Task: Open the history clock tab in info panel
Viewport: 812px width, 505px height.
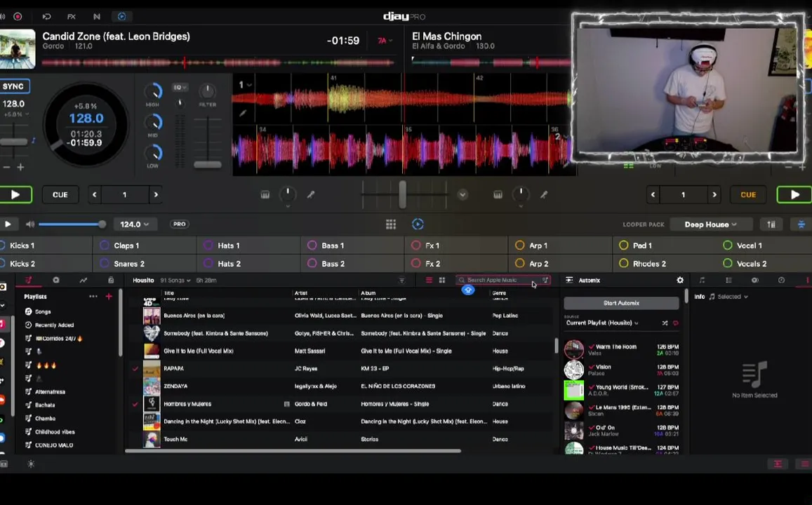Action: 781,280
